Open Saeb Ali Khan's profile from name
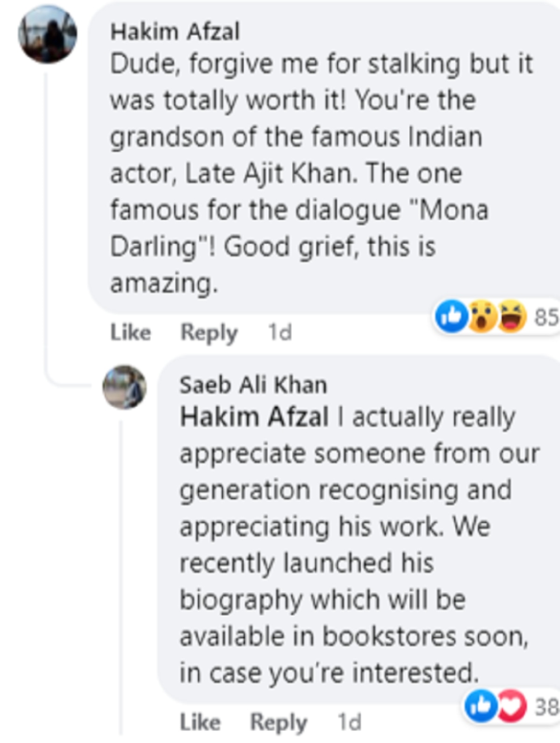The height and width of the screenshot is (743, 560). point(253,386)
